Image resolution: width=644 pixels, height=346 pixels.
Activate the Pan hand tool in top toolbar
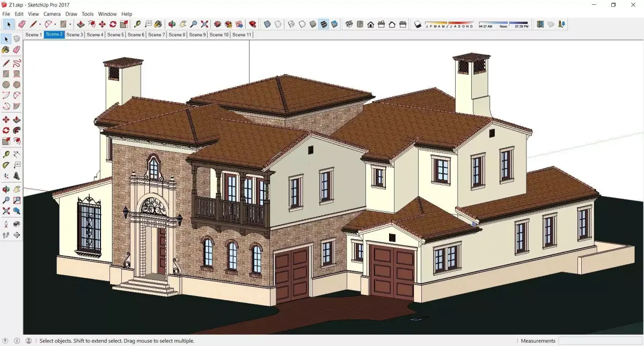click(182, 24)
